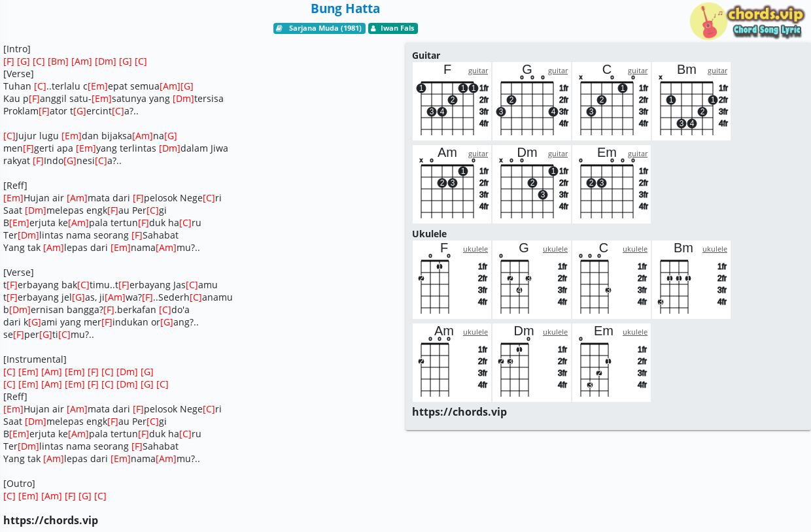Image resolution: width=811 pixels, height=532 pixels.
Task: Open the guitar Dm chord diagram
Action: tap(532, 184)
